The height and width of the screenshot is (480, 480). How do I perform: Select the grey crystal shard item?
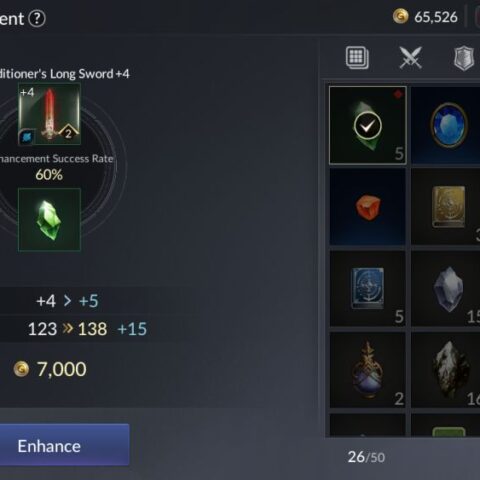(x=446, y=288)
